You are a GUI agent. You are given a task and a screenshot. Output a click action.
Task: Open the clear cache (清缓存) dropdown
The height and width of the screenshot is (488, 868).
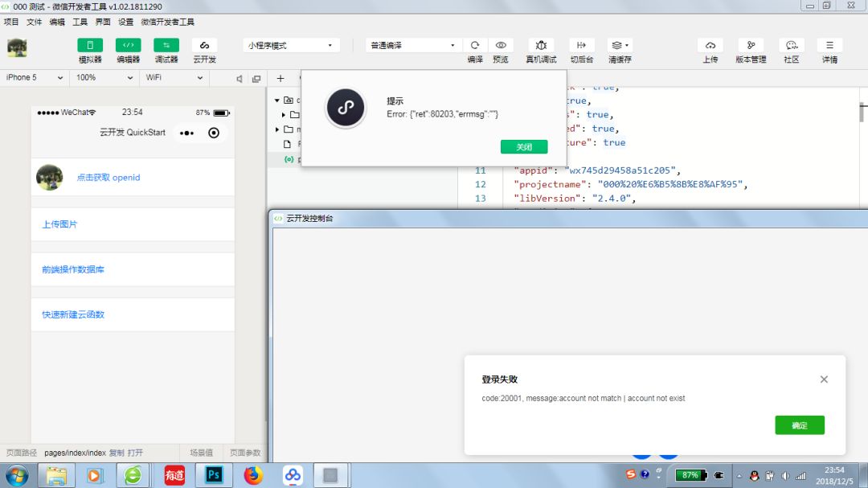click(x=620, y=45)
